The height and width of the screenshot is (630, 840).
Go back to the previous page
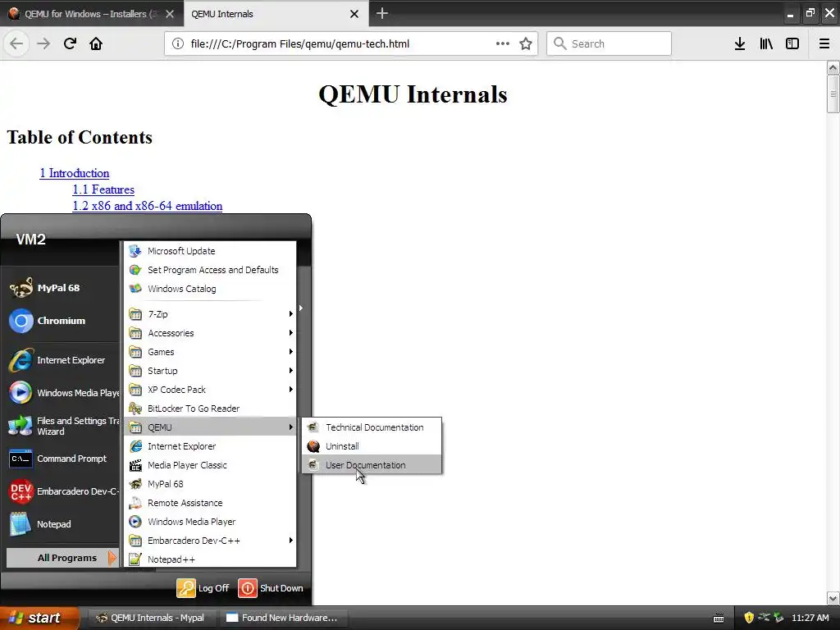[16, 43]
